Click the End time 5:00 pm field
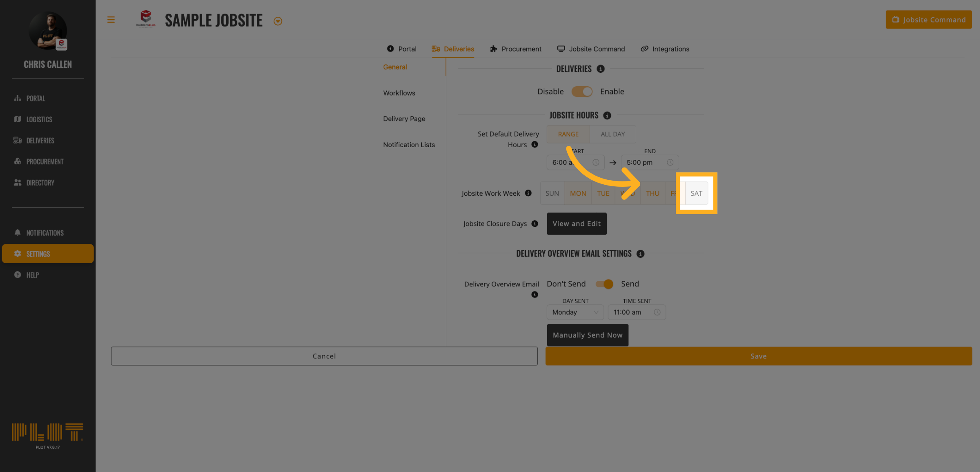Image resolution: width=980 pixels, height=472 pixels. (649, 162)
